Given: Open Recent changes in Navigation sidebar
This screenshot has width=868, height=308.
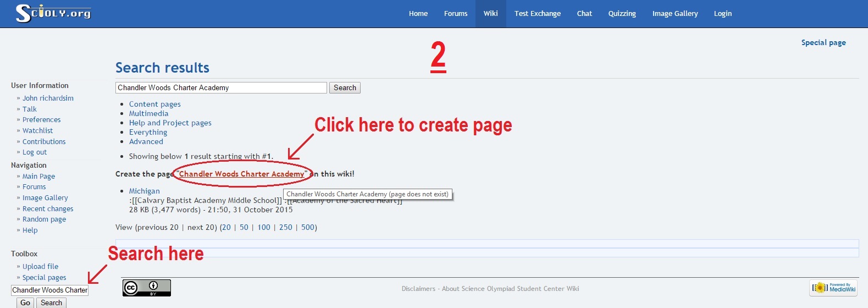Looking at the screenshot, I should point(48,208).
